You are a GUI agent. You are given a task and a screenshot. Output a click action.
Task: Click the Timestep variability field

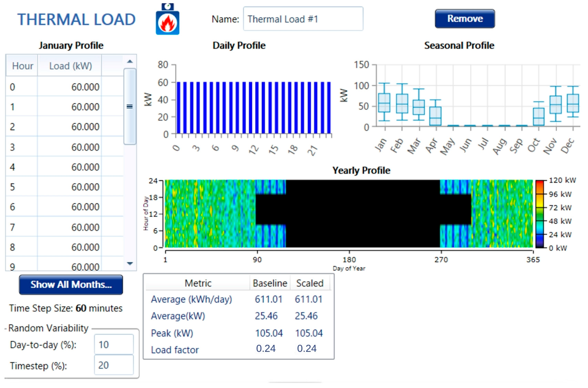[114, 365]
